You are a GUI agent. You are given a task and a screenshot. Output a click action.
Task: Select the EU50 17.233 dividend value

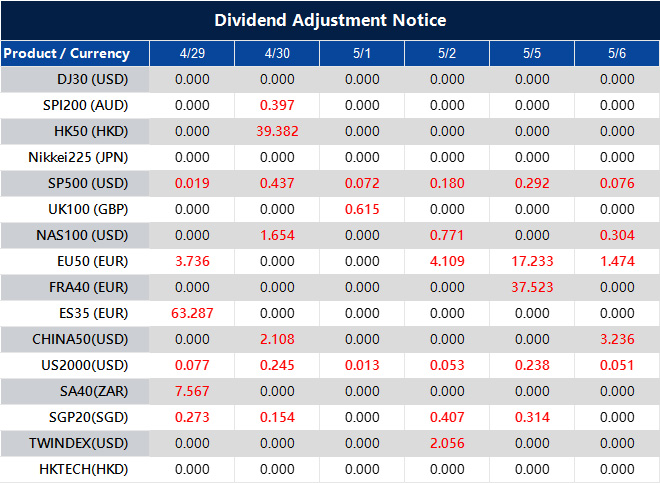click(532, 261)
